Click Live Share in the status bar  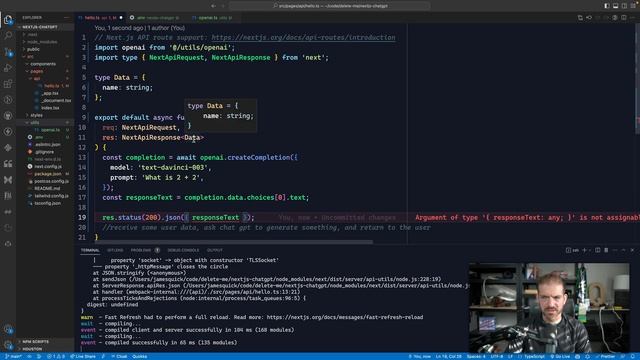click(83, 356)
